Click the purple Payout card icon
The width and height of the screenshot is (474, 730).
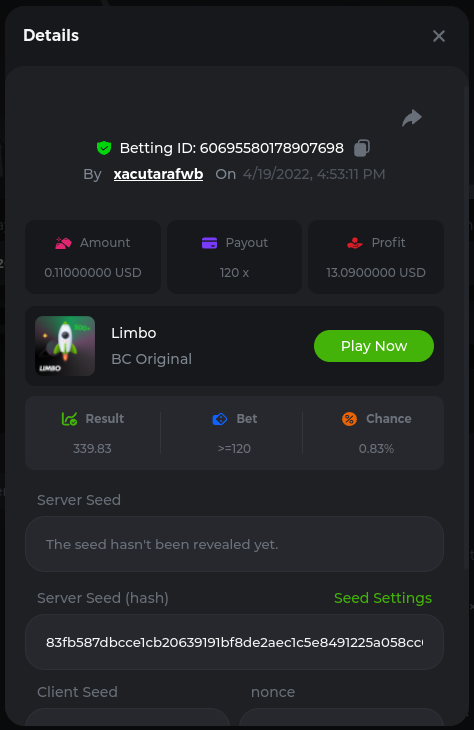point(210,243)
